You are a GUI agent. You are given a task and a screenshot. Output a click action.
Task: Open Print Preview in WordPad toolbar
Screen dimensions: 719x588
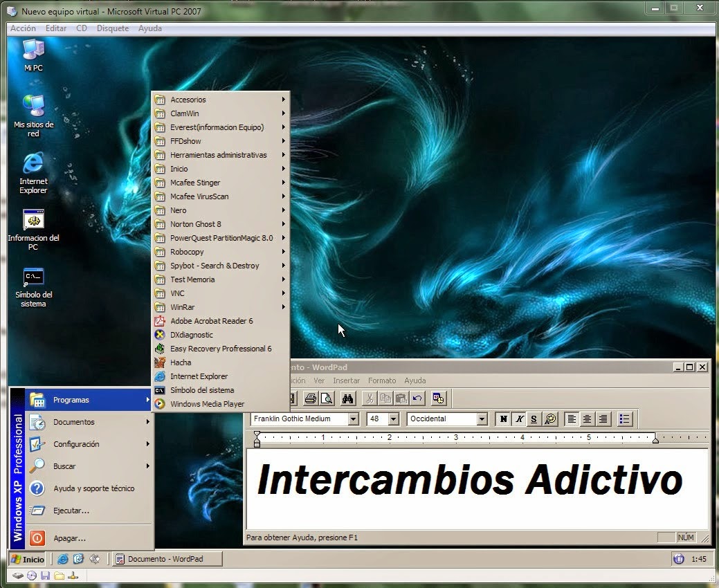coord(327,398)
